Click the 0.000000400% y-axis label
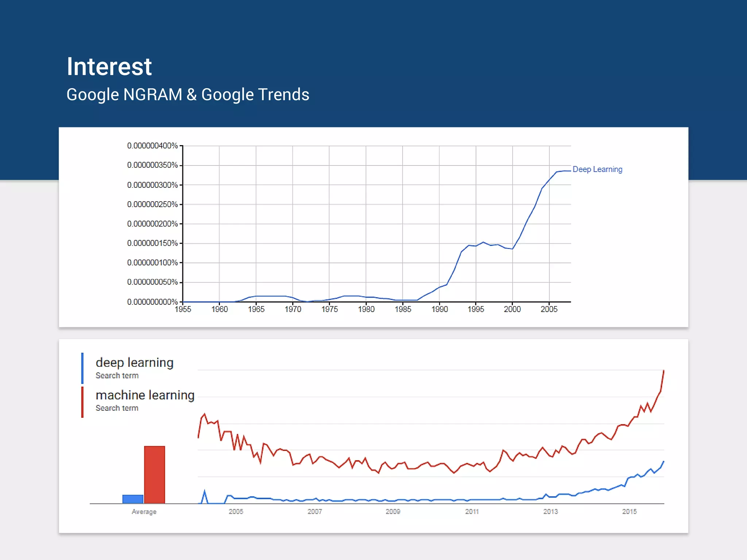Screen dimensions: 747x560 [152, 146]
